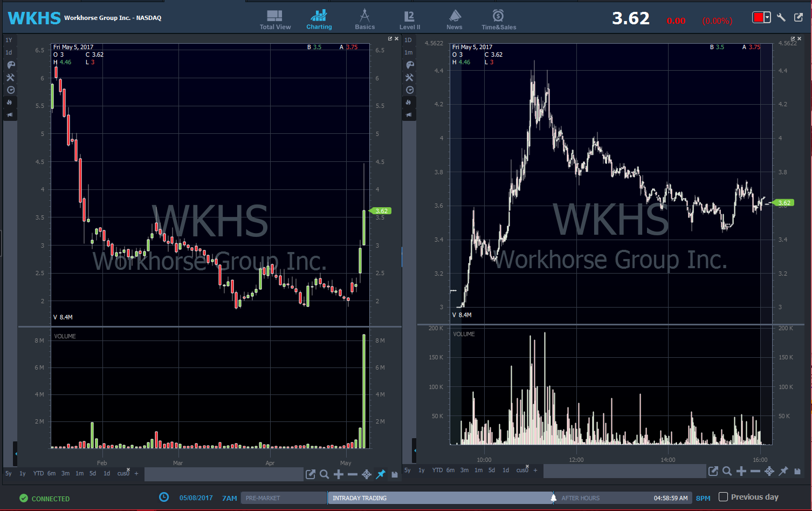Open right chart drawing tools
812x511 pixels.
click(x=410, y=77)
